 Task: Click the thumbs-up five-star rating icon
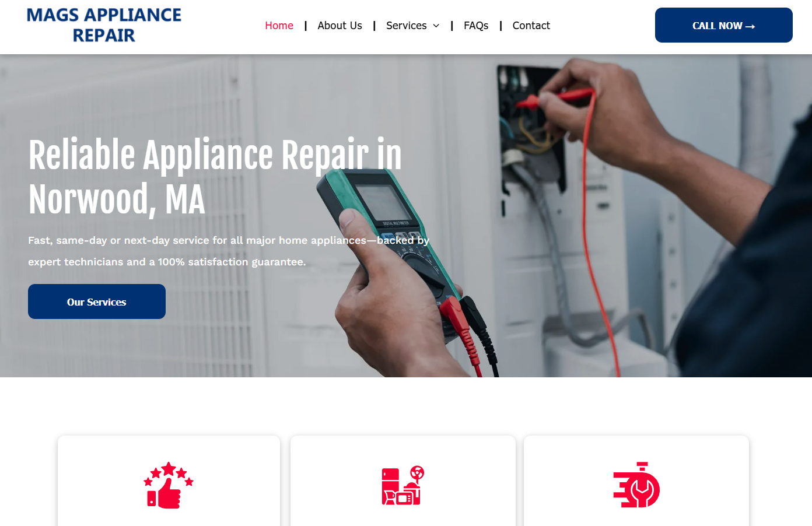pyautogui.click(x=169, y=485)
